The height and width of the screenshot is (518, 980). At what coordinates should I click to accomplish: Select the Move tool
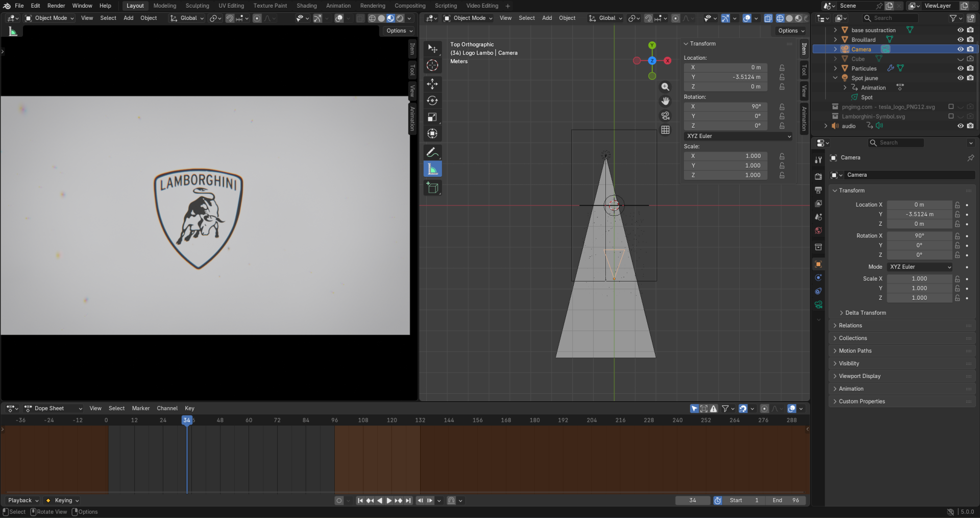[x=432, y=84]
